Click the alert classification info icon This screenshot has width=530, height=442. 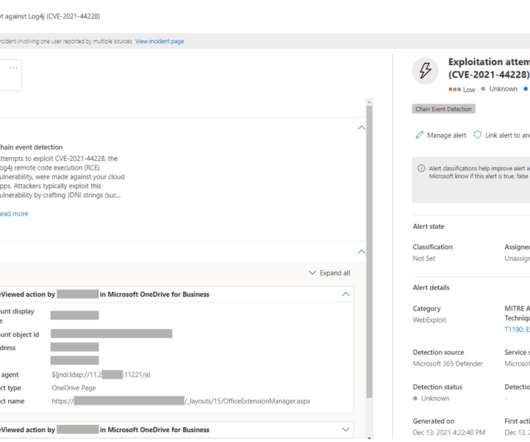click(421, 168)
